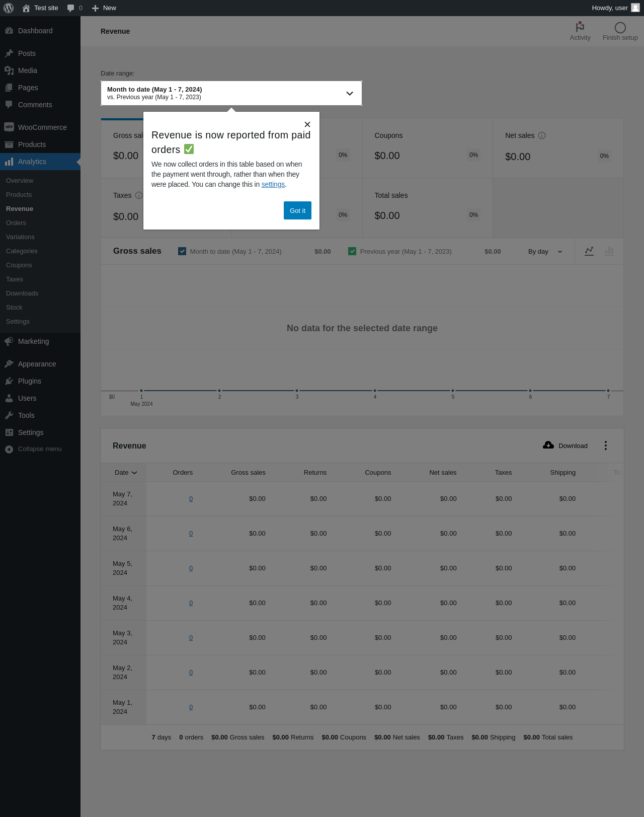Image resolution: width=644 pixels, height=817 pixels.
Task: Follow the settings link in the popover
Action: click(273, 184)
